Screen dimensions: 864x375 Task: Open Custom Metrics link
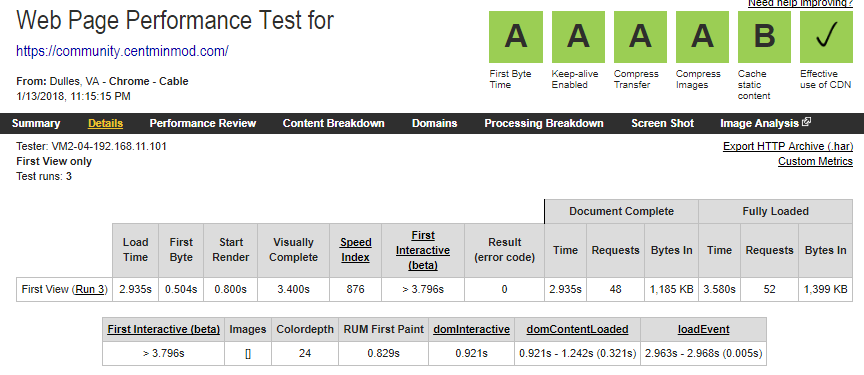tap(816, 161)
